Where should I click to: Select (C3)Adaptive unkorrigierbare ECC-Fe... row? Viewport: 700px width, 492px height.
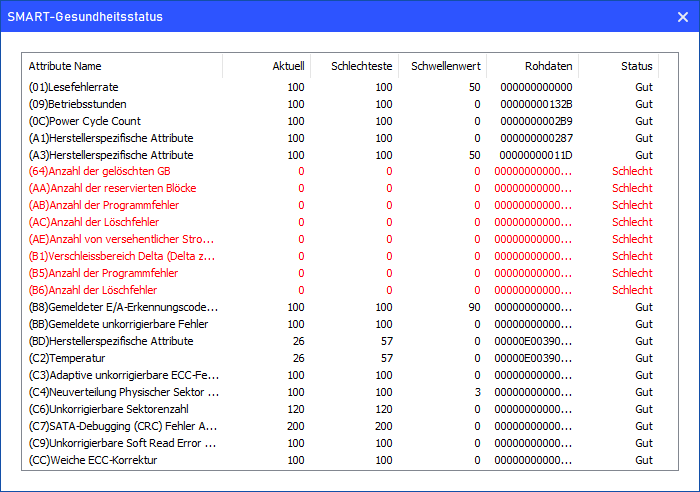341,375
